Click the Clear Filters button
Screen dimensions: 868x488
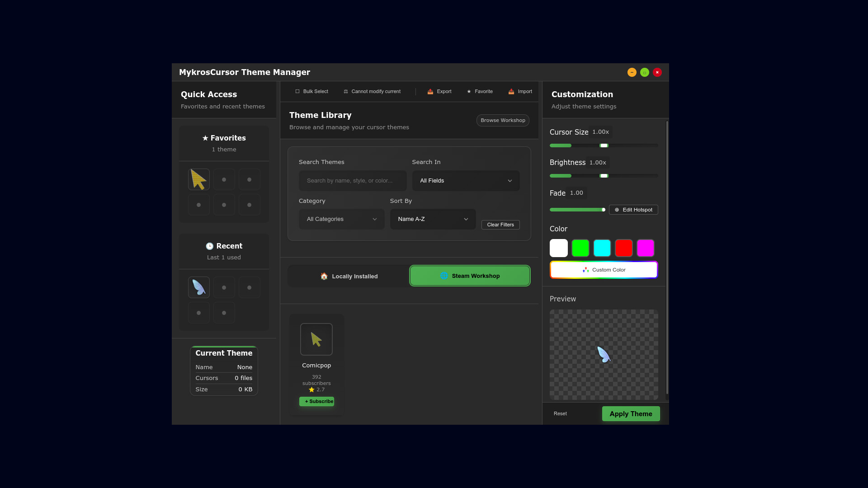[x=500, y=225]
